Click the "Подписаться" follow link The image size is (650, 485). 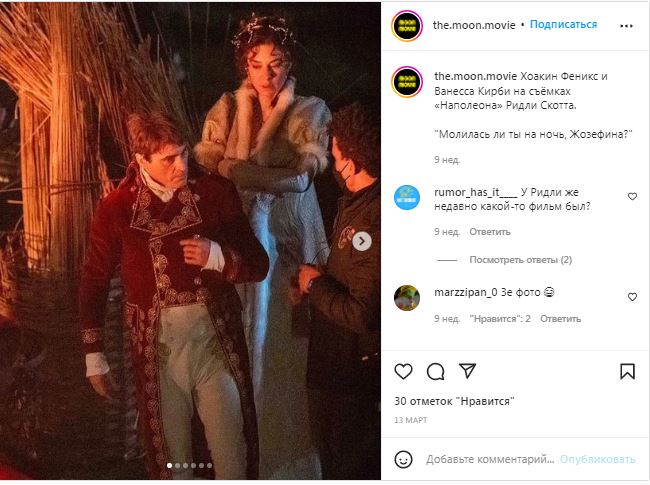point(563,25)
